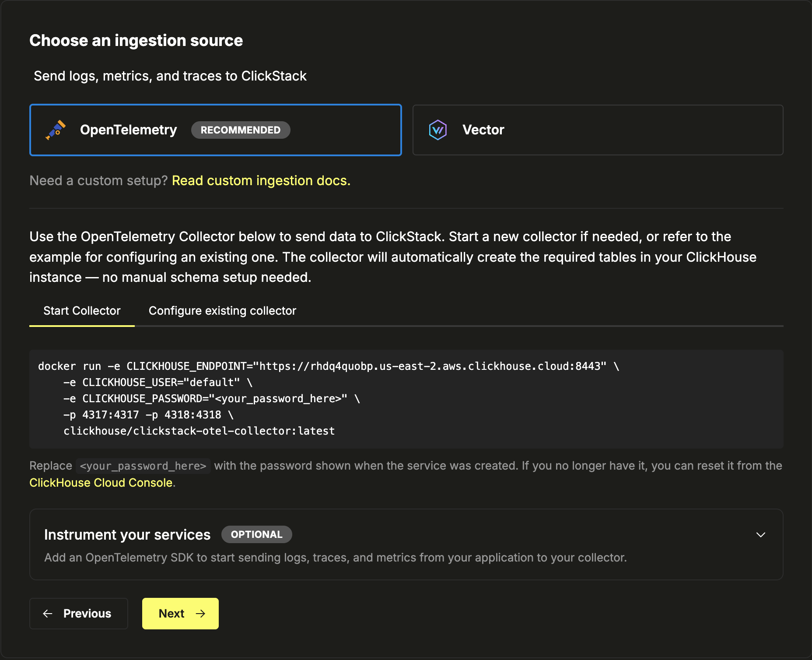Select the OpenTelemetry ingestion source card
Image resolution: width=812 pixels, height=660 pixels.
(216, 130)
